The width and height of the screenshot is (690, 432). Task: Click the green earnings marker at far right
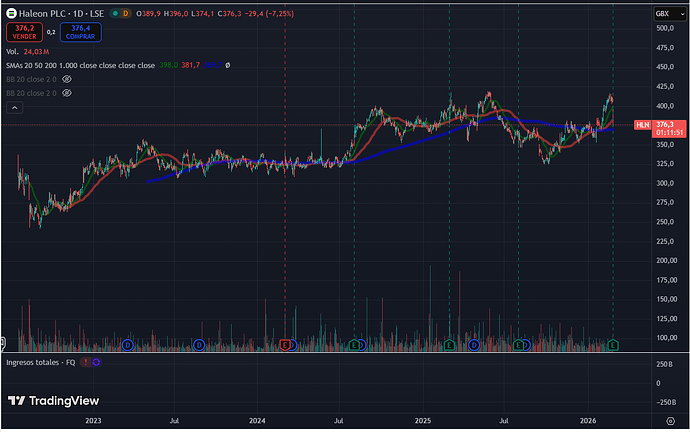tap(613, 345)
